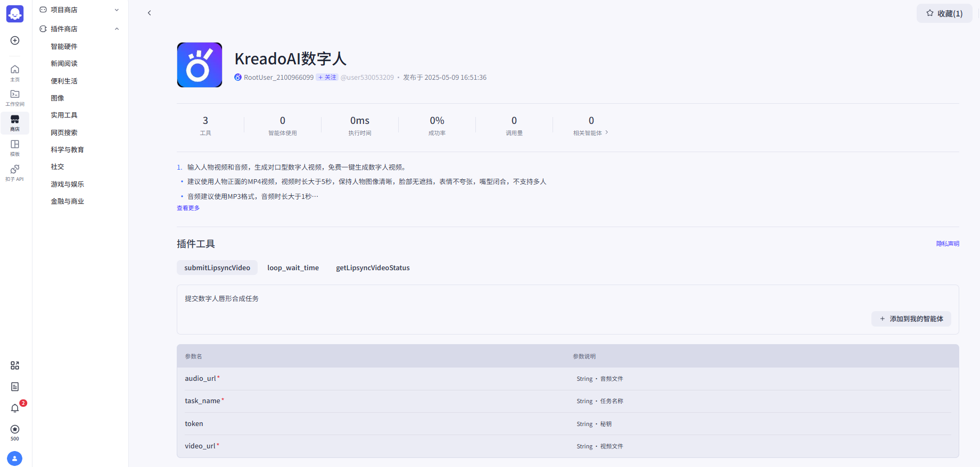Open 相关智能体 related agents stat
The height and width of the screenshot is (467, 980).
click(x=590, y=126)
